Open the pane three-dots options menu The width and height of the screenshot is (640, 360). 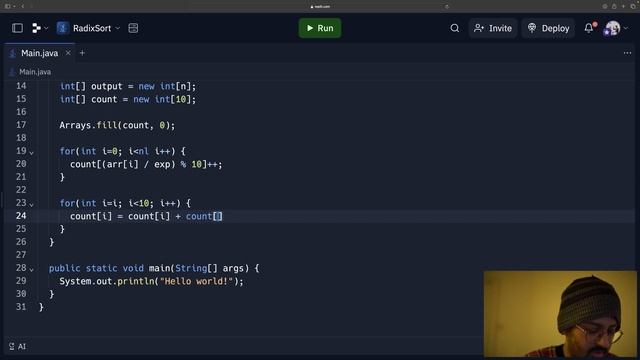point(627,53)
